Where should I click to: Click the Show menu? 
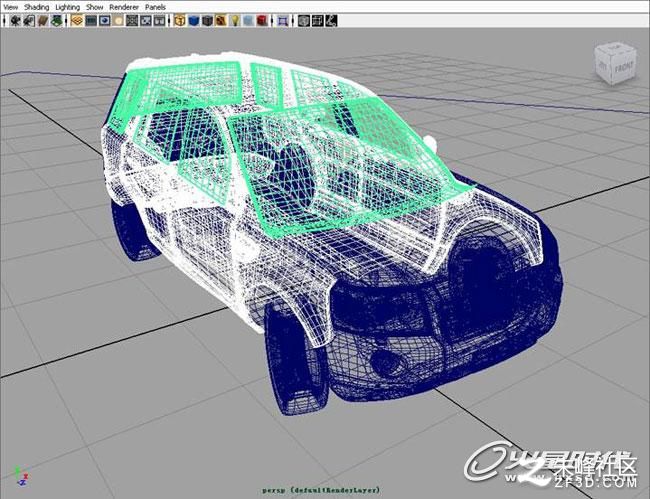click(x=95, y=7)
